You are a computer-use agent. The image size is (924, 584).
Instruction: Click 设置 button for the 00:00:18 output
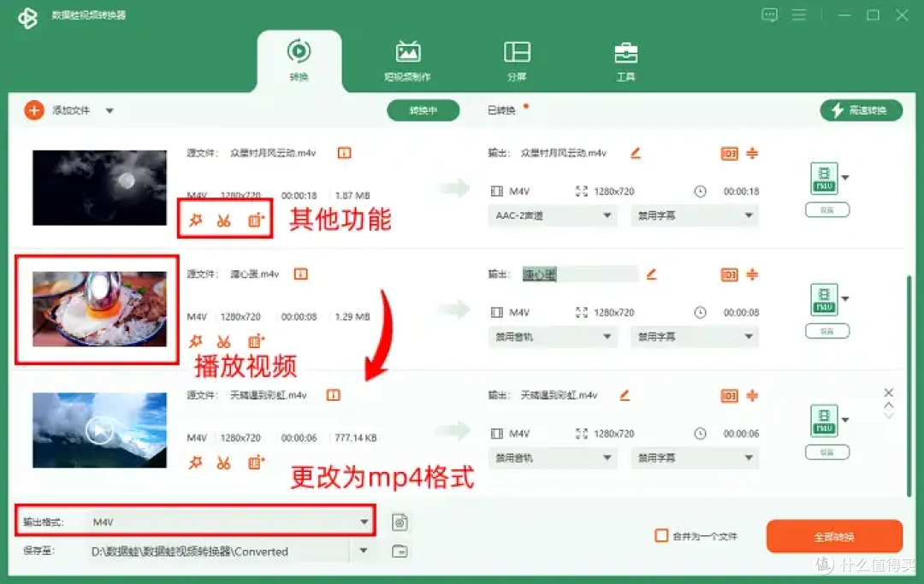827,210
